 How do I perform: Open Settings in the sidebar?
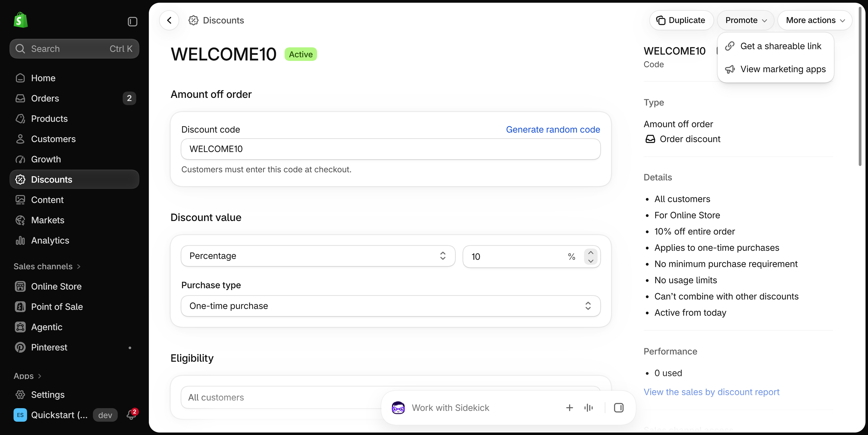point(74,395)
